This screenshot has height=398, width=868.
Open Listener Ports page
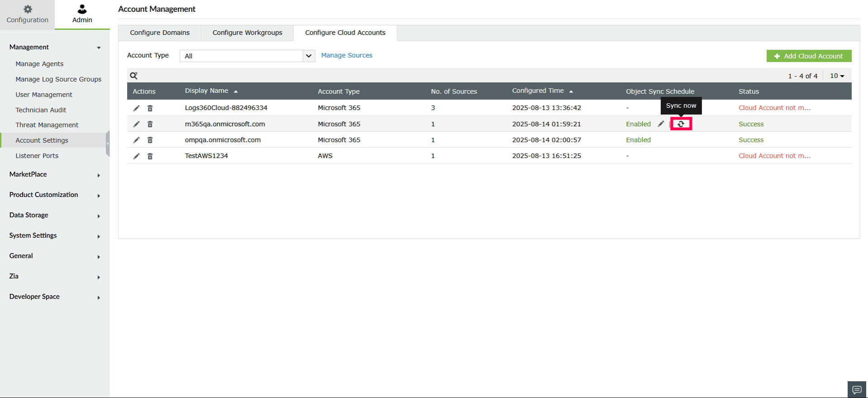37,156
